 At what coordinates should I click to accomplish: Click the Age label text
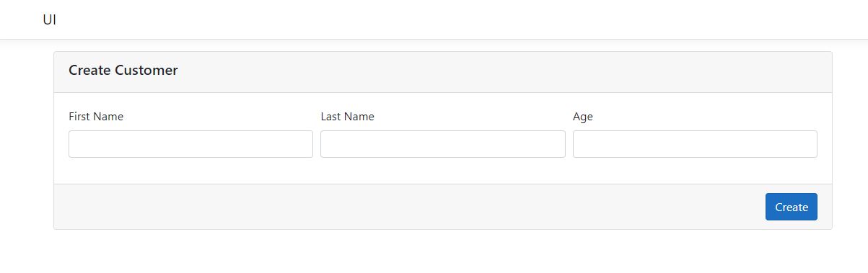click(583, 117)
